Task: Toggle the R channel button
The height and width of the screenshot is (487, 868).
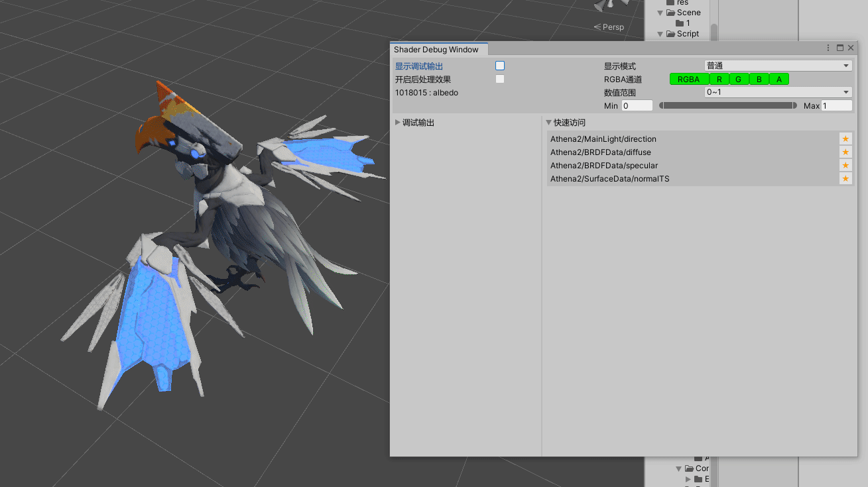Action: coord(719,80)
